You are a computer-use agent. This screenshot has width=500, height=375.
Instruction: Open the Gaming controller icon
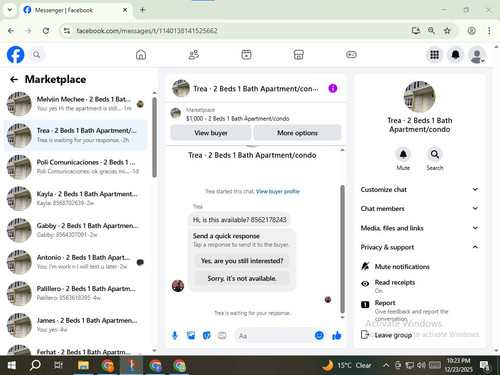click(351, 55)
